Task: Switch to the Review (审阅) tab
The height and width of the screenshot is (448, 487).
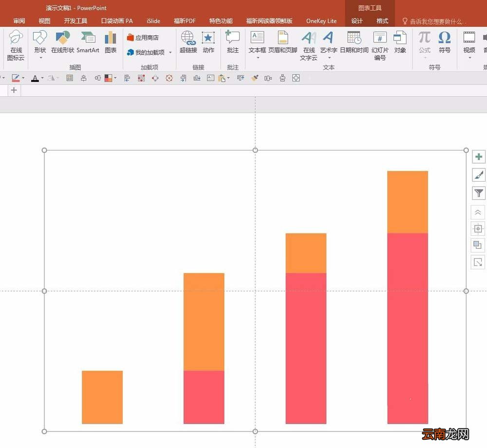Action: 19,21
